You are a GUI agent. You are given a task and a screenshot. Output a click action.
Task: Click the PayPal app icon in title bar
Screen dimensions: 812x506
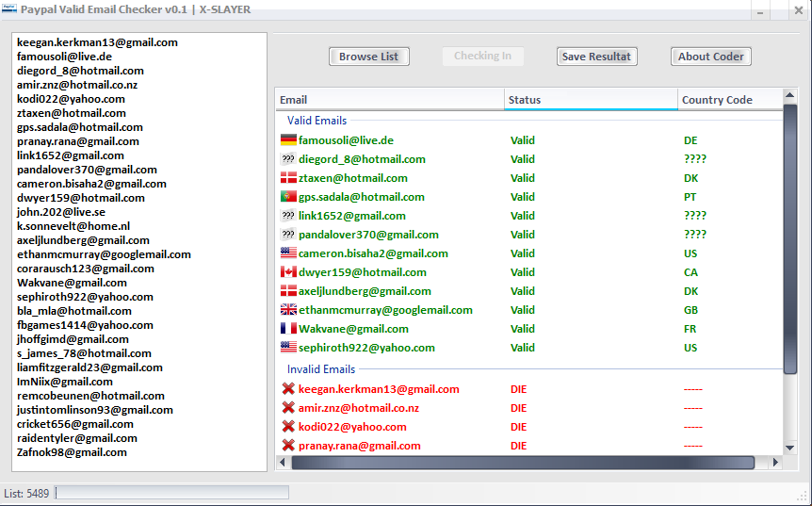pos(9,8)
